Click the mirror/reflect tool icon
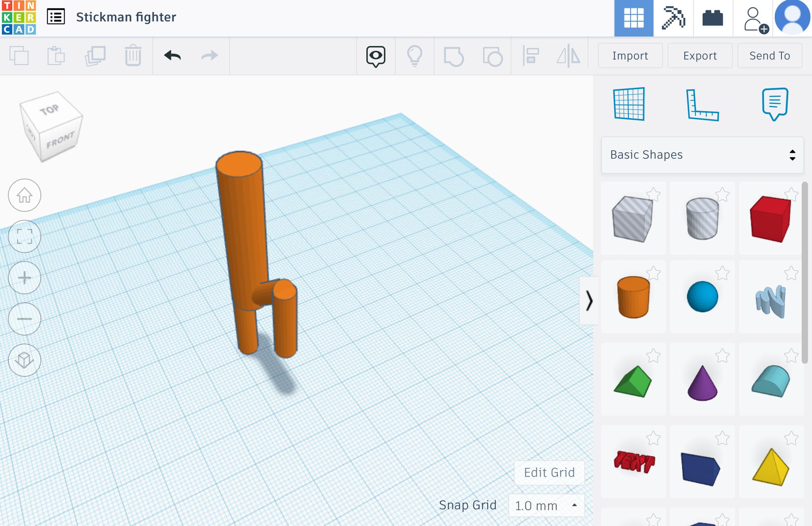The width and height of the screenshot is (812, 526). point(568,54)
